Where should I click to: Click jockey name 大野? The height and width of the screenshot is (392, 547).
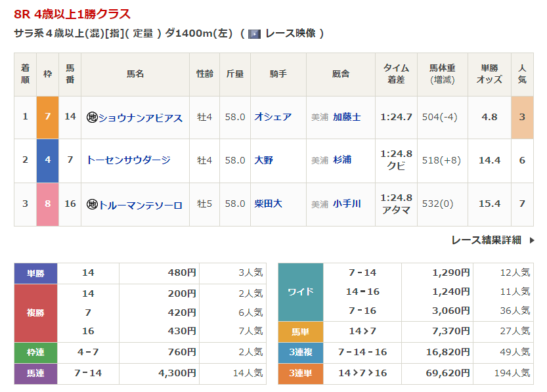[264, 160]
